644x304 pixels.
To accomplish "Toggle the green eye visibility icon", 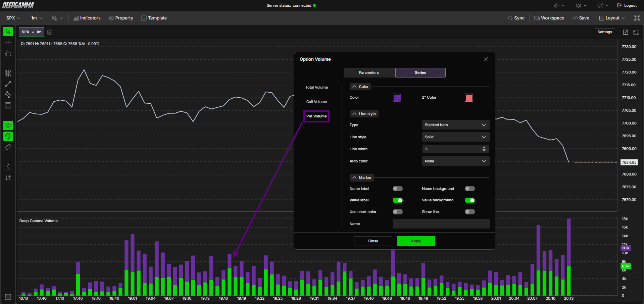I will tap(8, 125).
